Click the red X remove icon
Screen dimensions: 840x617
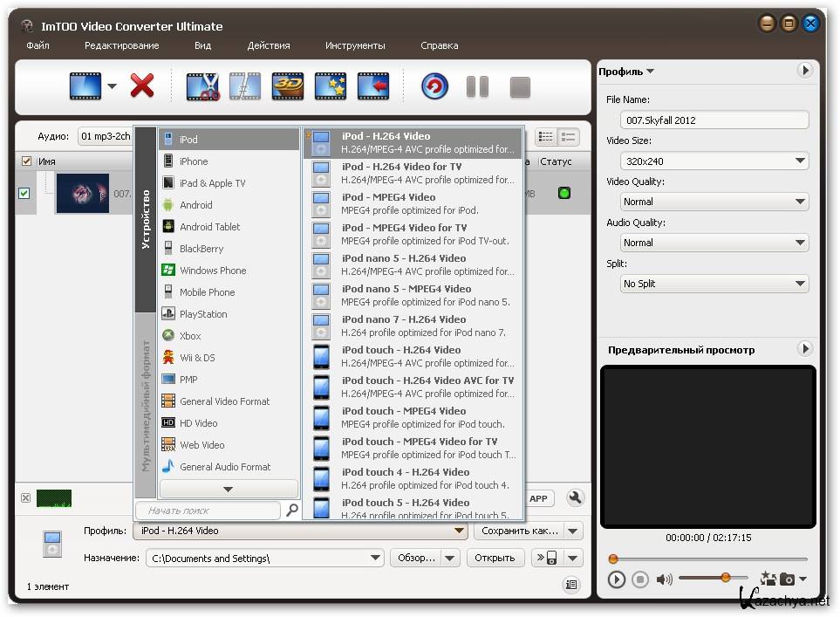(142, 86)
